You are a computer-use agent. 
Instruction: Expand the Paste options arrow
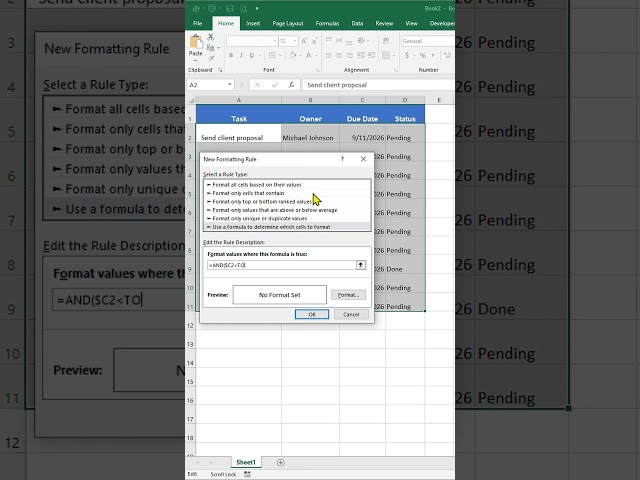[196, 60]
